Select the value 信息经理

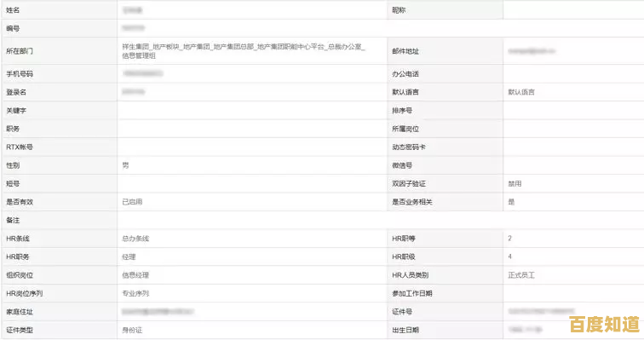(x=135, y=275)
